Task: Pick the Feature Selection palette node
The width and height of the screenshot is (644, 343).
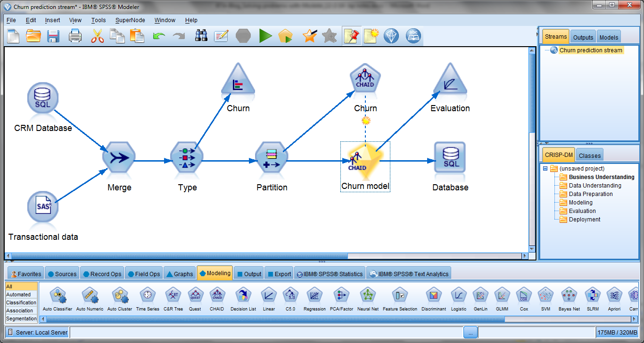Action: pos(400,299)
